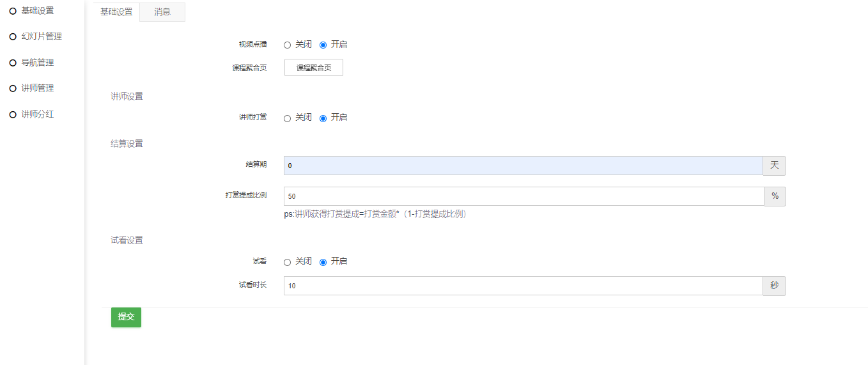Click the circle icon beside 基础设置
The height and width of the screenshot is (365, 868).
[x=12, y=11]
